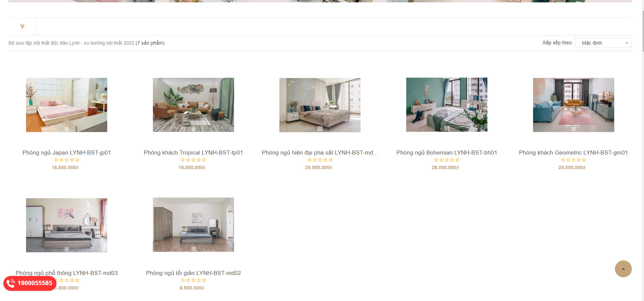Open Phòng ngủ Bohemian product image
The width and height of the screenshot is (644, 301).
[x=447, y=105]
